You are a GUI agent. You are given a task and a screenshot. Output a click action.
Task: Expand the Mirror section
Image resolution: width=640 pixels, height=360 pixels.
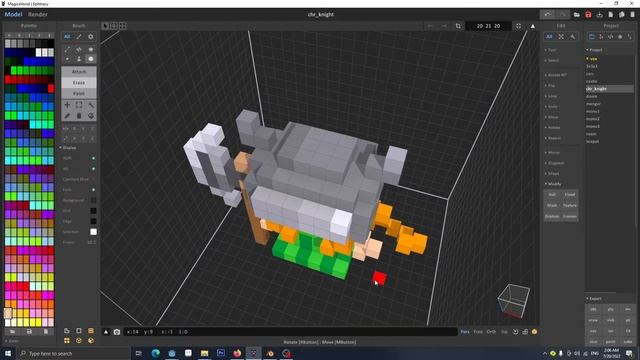click(x=552, y=153)
